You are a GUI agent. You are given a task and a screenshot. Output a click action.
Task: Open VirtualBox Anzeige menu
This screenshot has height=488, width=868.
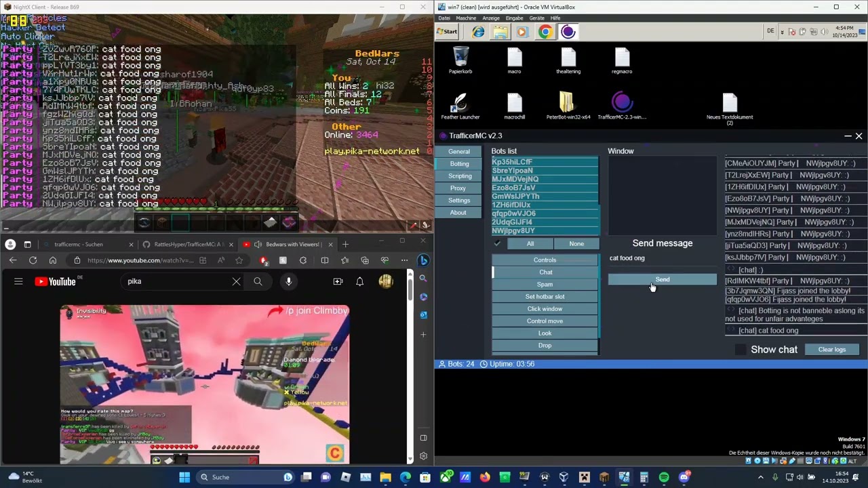(490, 18)
